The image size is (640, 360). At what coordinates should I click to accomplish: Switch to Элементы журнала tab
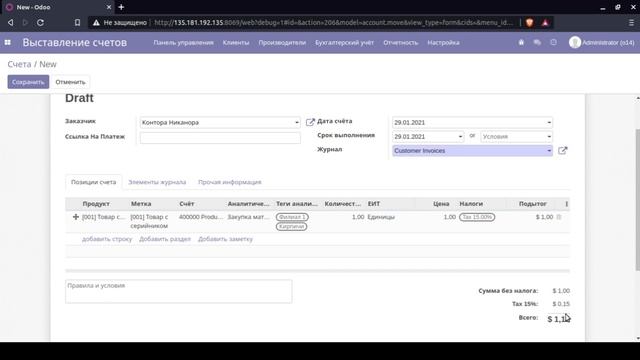point(157,182)
